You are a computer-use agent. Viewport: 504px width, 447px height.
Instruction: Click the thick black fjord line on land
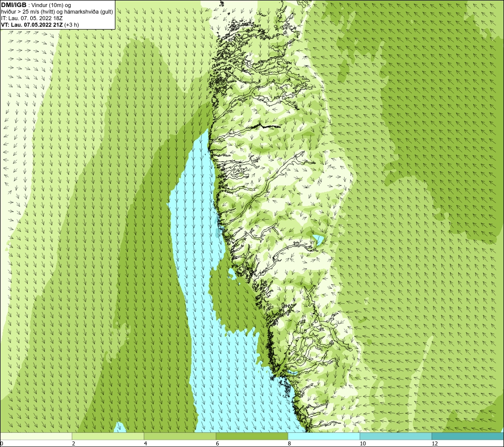(266, 126)
